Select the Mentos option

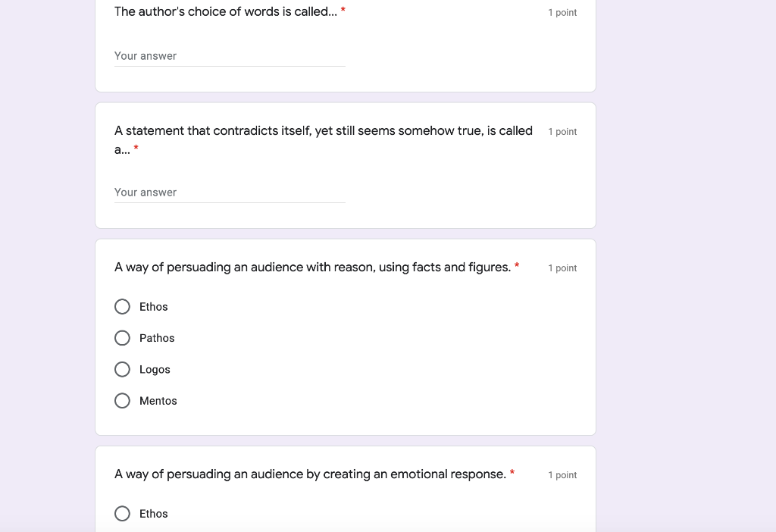point(122,400)
